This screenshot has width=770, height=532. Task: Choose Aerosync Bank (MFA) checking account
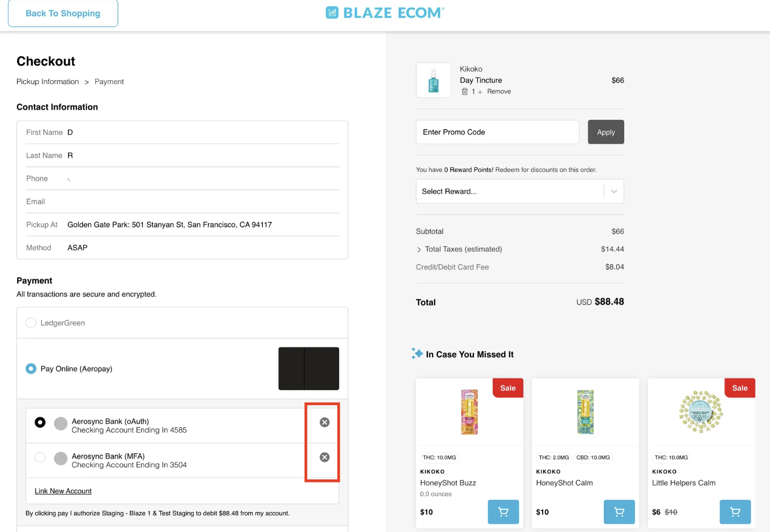(40, 457)
